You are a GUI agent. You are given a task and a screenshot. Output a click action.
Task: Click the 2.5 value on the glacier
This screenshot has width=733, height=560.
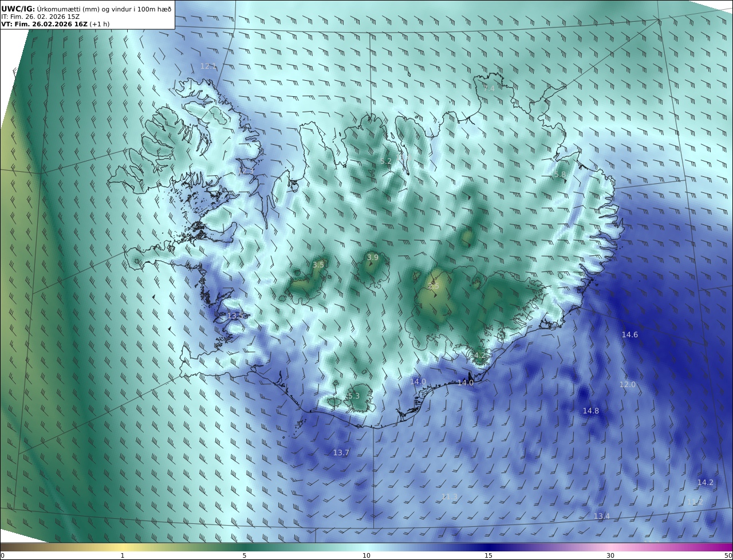[x=434, y=286]
